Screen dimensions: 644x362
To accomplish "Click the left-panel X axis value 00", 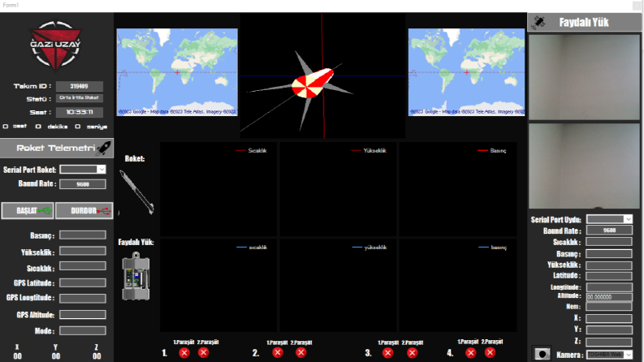I will (17, 356).
